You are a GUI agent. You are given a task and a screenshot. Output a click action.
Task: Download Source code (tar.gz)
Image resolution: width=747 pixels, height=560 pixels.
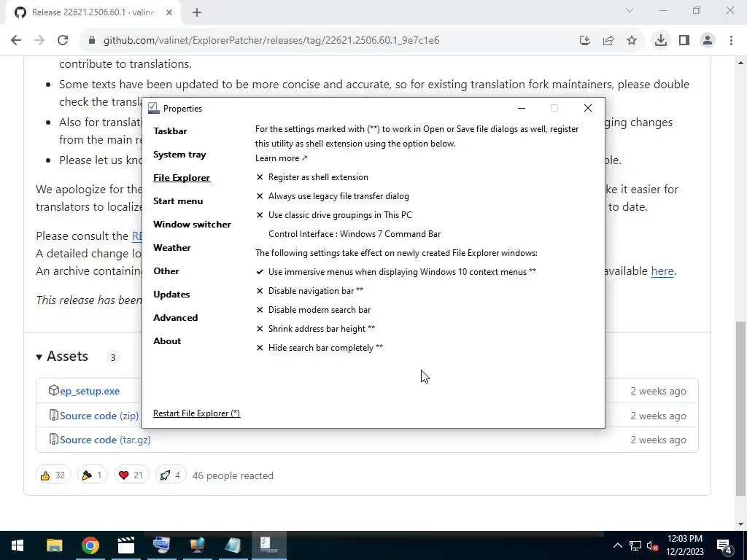point(105,440)
